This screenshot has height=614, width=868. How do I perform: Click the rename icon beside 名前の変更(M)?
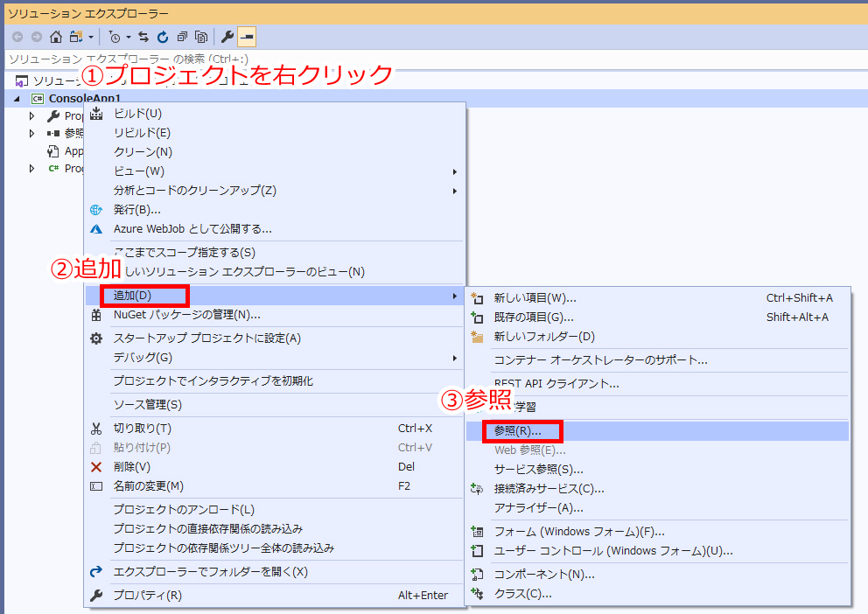(96, 487)
